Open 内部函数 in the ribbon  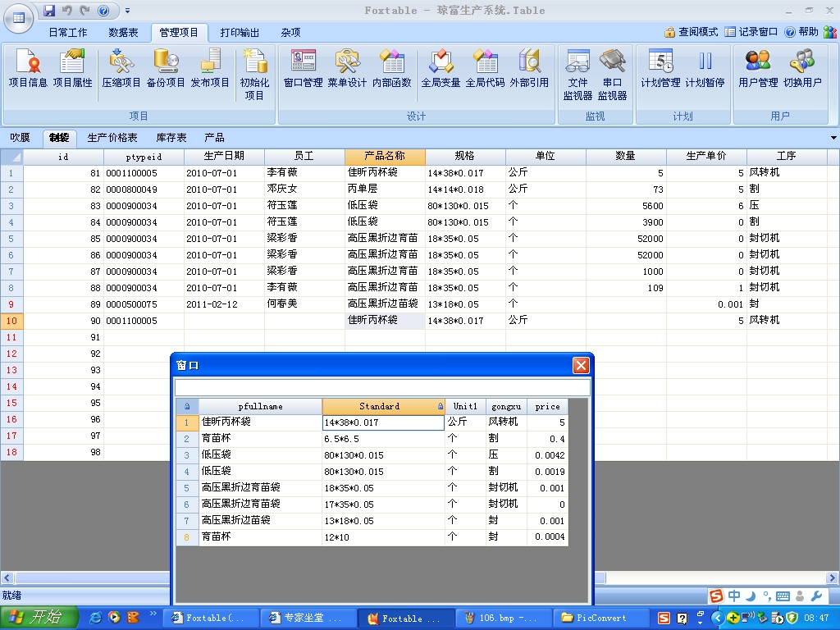[391, 69]
